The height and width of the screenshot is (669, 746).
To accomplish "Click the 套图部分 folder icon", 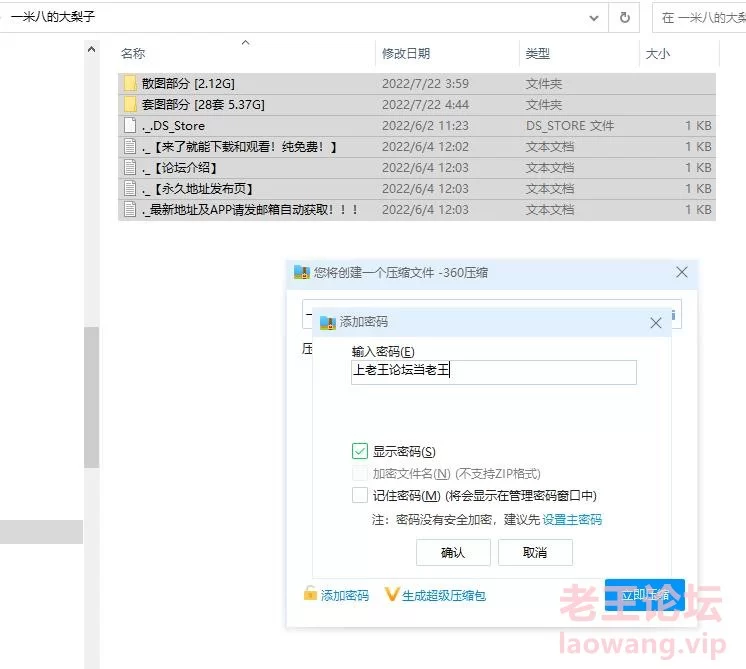I will tap(130, 105).
